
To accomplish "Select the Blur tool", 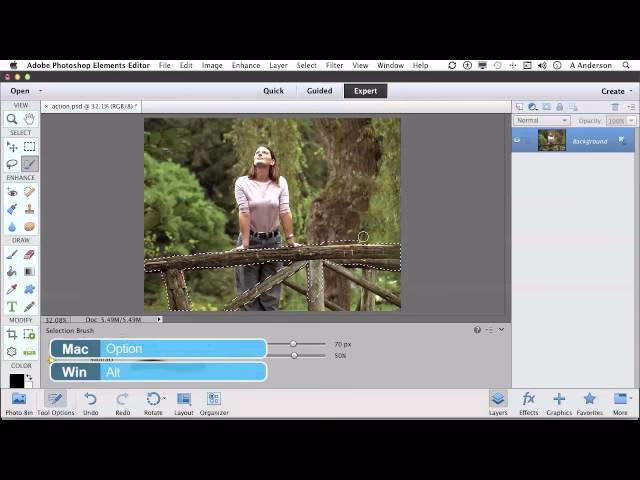I will point(12,227).
